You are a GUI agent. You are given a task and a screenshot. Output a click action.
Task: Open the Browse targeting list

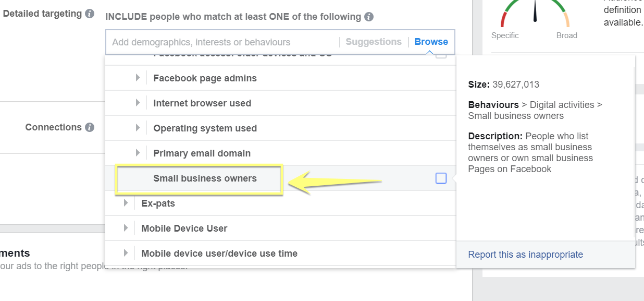point(431,42)
